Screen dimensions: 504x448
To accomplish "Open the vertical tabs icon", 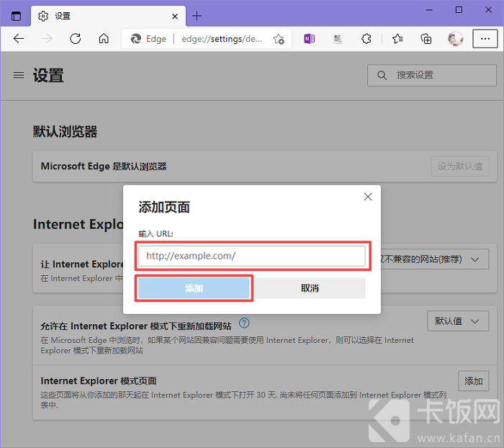I will pos(16,16).
